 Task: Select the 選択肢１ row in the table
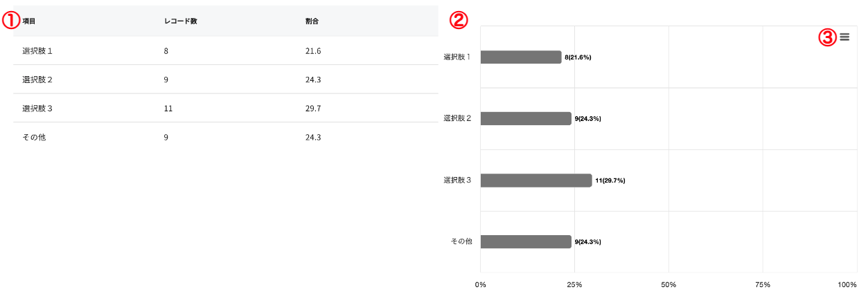pyautogui.click(x=37, y=51)
